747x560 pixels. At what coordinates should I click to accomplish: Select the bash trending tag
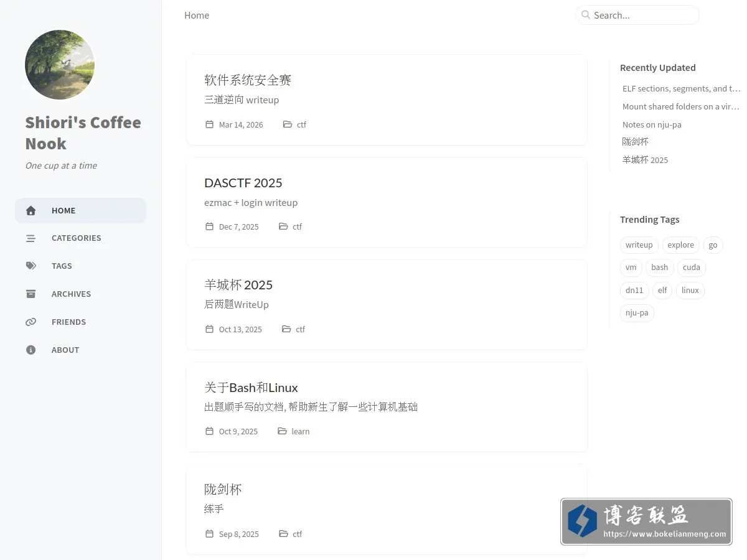pyautogui.click(x=660, y=268)
